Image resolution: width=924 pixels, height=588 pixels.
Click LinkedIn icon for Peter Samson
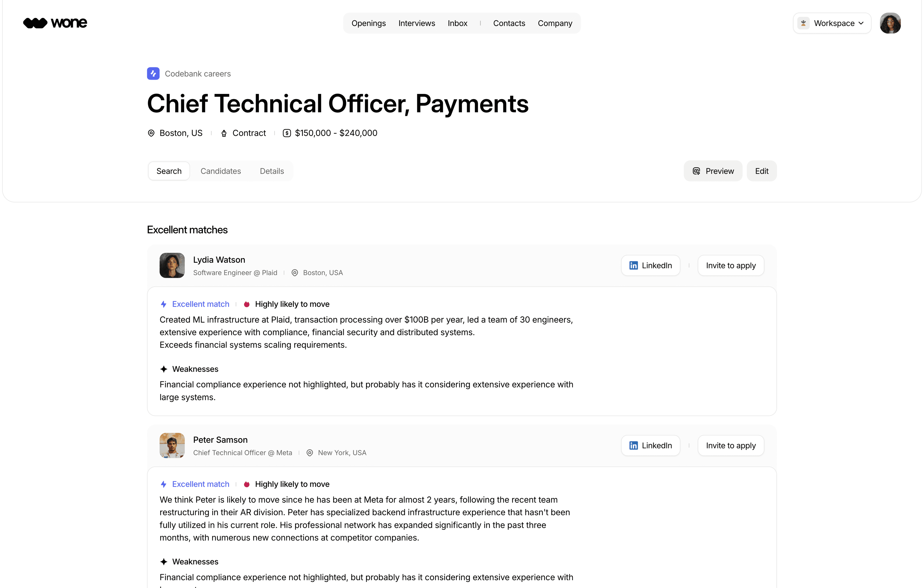pos(633,446)
